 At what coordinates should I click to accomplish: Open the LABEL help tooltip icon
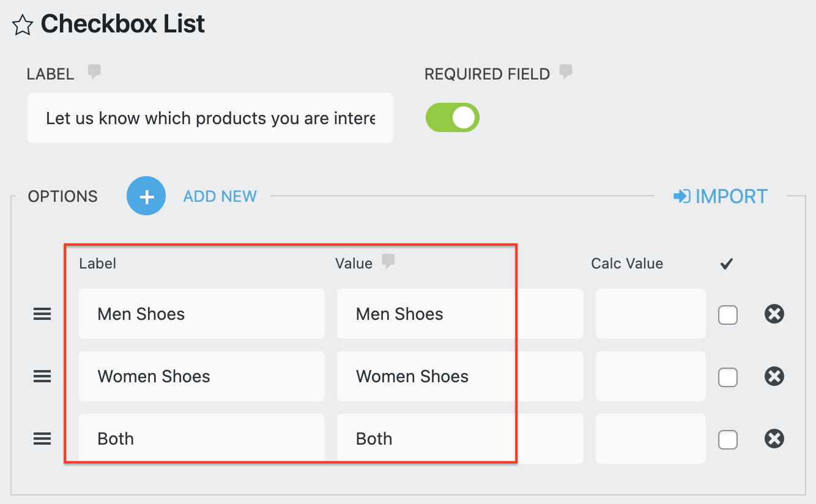click(x=94, y=72)
